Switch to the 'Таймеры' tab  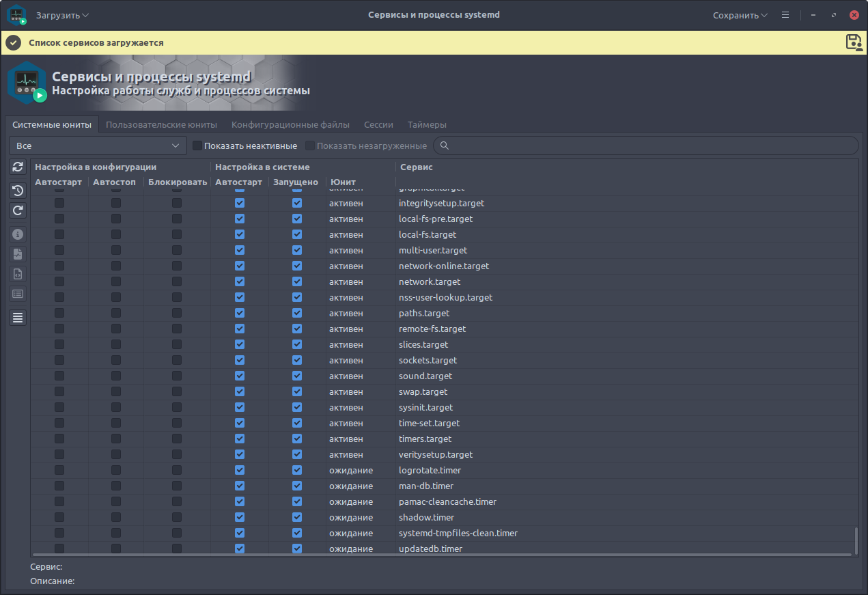pyautogui.click(x=427, y=124)
